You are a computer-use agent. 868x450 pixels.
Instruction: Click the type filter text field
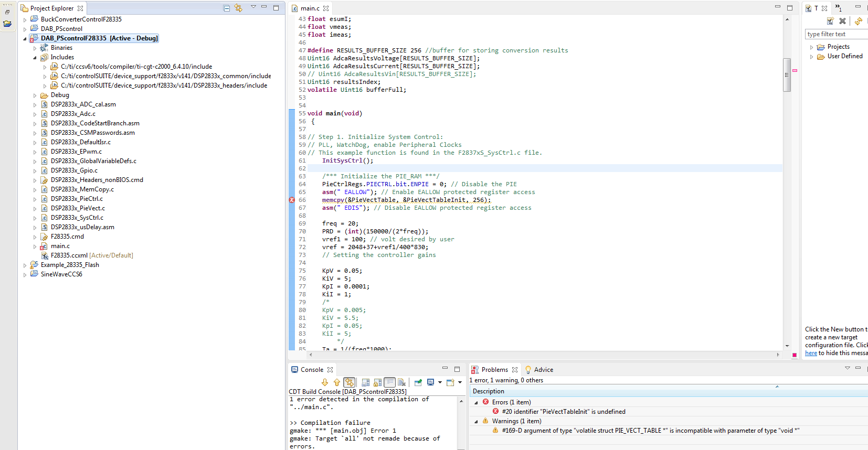click(x=835, y=34)
